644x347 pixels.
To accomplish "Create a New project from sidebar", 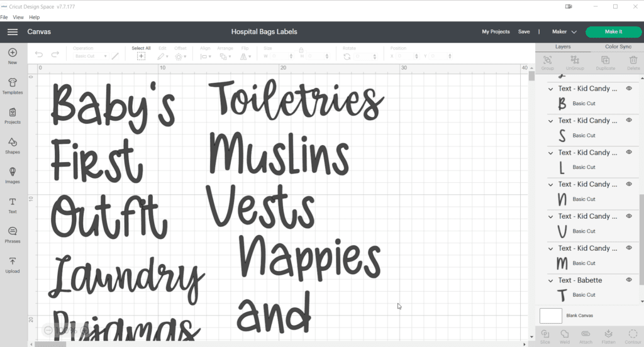I will (13, 56).
